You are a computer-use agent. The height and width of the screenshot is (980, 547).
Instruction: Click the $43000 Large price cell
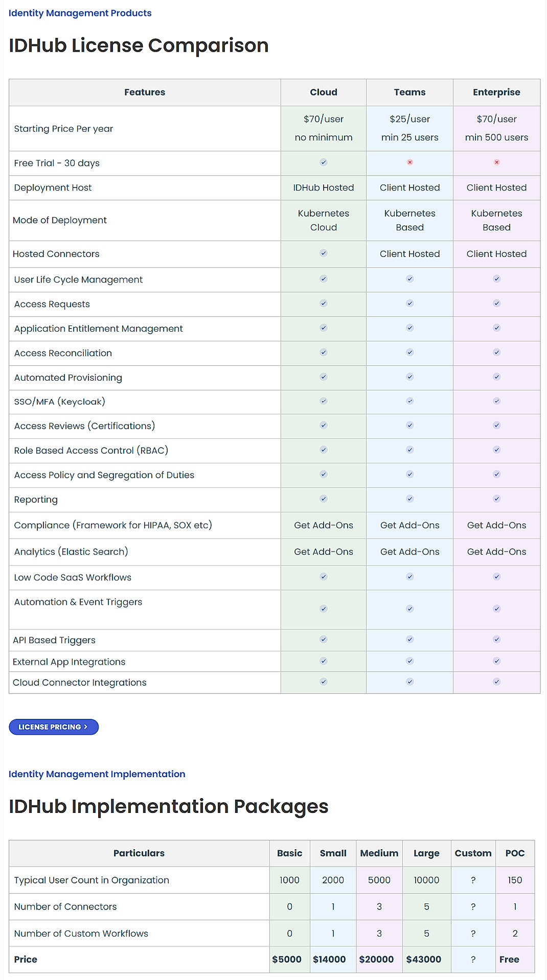coord(426,960)
